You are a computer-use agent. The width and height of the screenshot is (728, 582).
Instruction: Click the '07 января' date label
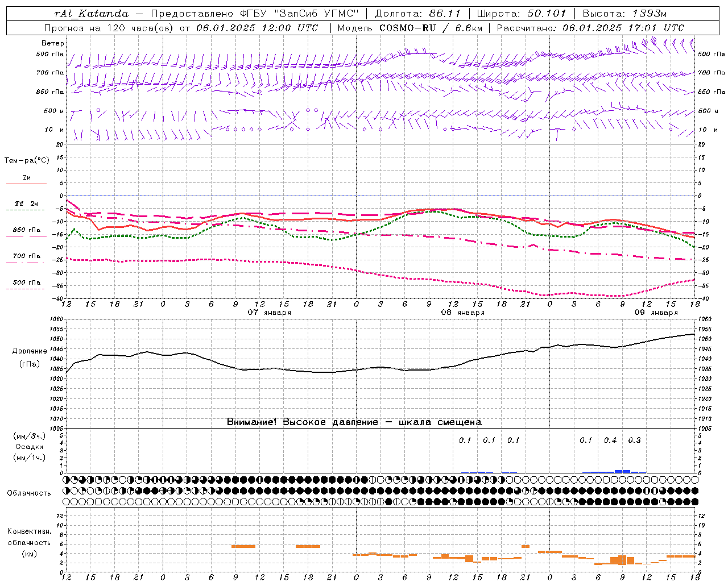click(x=270, y=313)
